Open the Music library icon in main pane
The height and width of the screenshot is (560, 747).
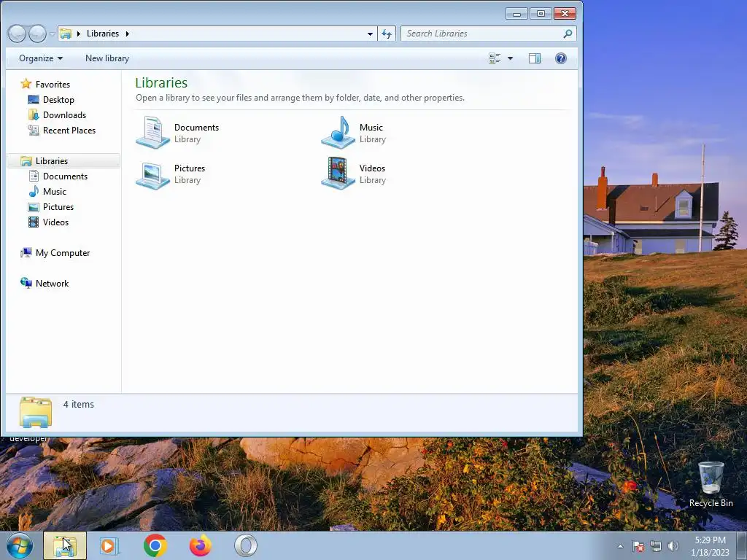(338, 133)
